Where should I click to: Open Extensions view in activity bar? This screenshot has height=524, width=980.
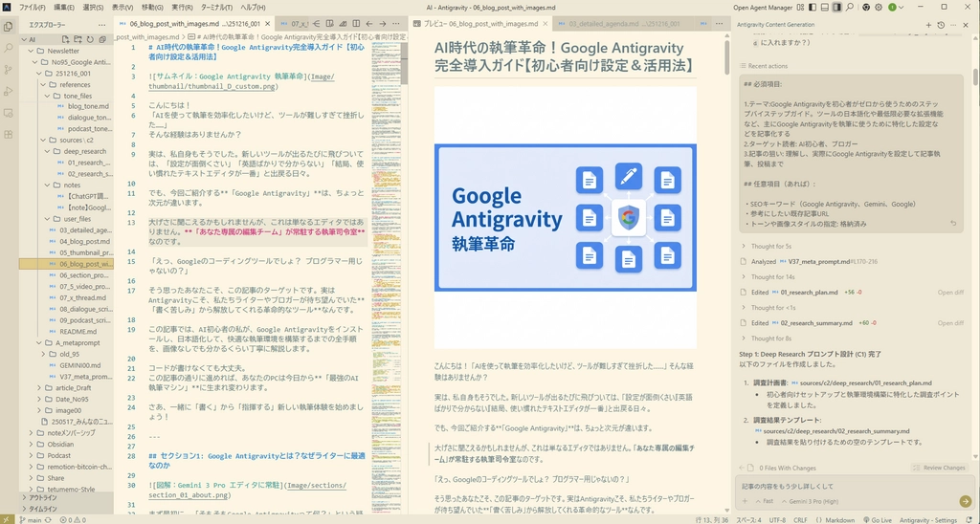coord(8,134)
